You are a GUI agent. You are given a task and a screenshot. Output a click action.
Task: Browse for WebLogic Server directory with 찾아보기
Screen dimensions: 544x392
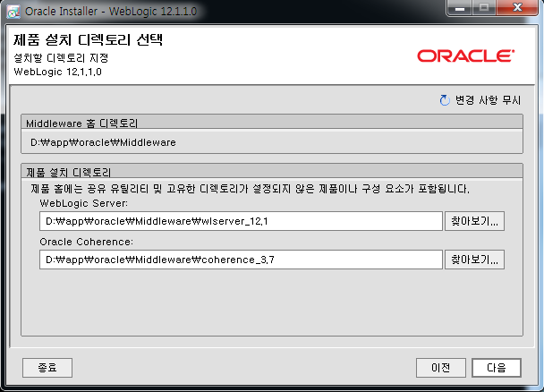tap(474, 221)
